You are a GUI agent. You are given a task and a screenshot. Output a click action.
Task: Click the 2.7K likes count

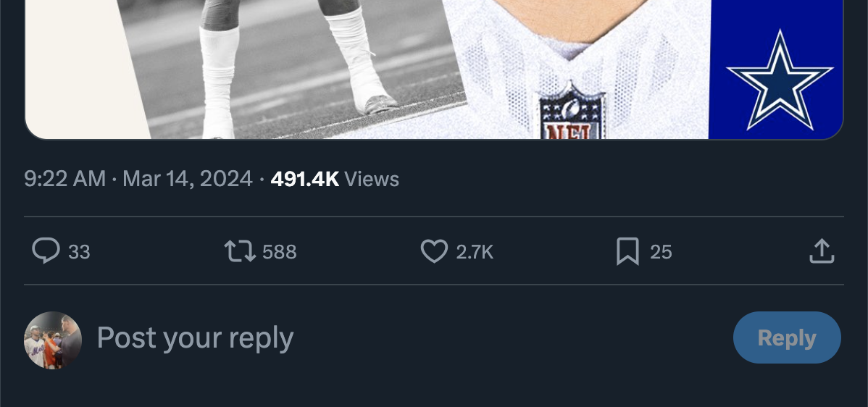[475, 252]
